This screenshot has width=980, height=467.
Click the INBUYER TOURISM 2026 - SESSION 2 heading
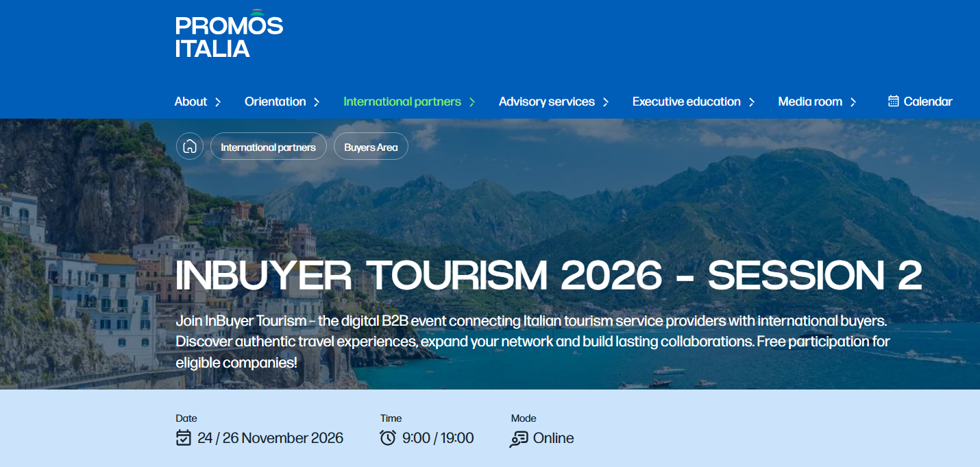point(549,276)
